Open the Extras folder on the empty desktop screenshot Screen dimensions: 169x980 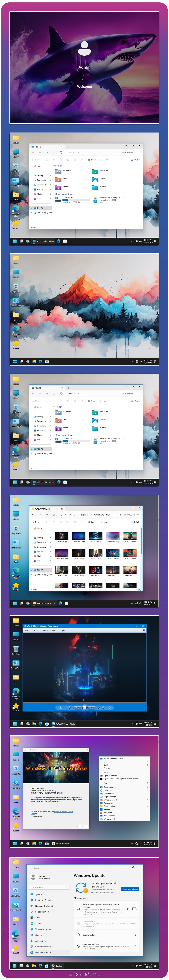click(x=16, y=316)
